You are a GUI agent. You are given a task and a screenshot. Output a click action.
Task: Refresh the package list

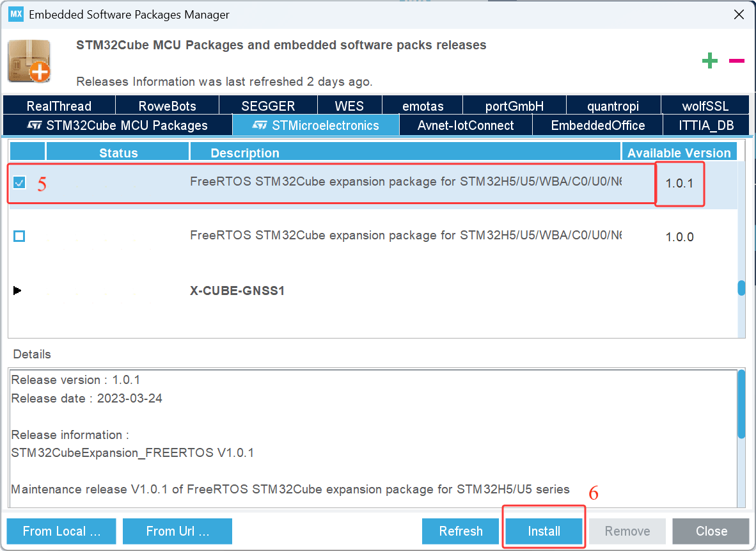point(461,531)
